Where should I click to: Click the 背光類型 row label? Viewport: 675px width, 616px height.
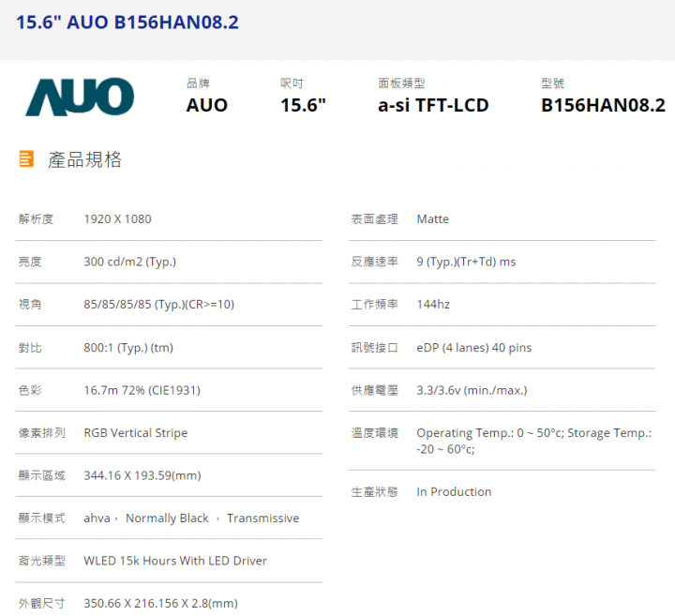coord(42,561)
